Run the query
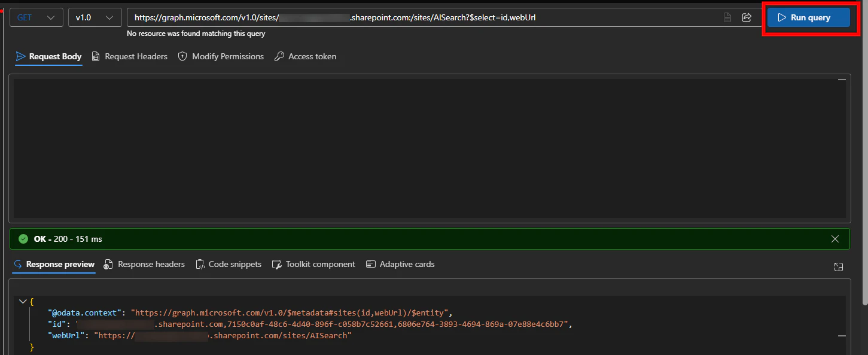Screen dimensions: 868x355 click(x=808, y=17)
